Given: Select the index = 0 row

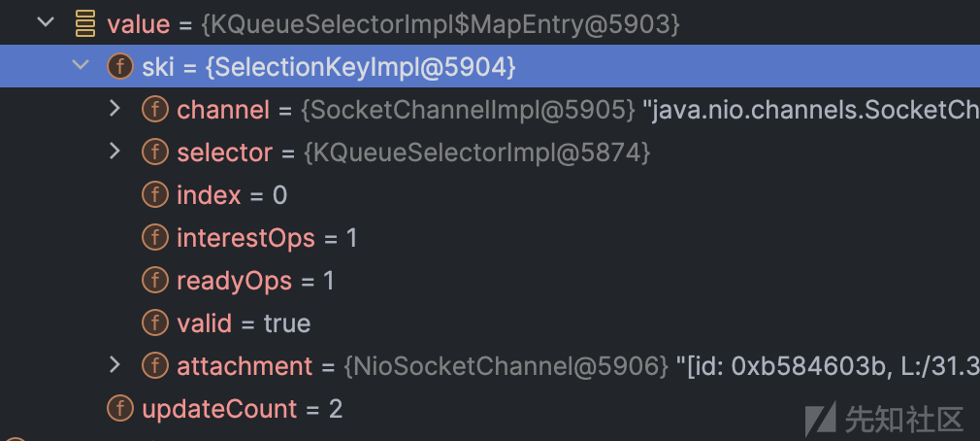Looking at the screenshot, I should 490,195.
